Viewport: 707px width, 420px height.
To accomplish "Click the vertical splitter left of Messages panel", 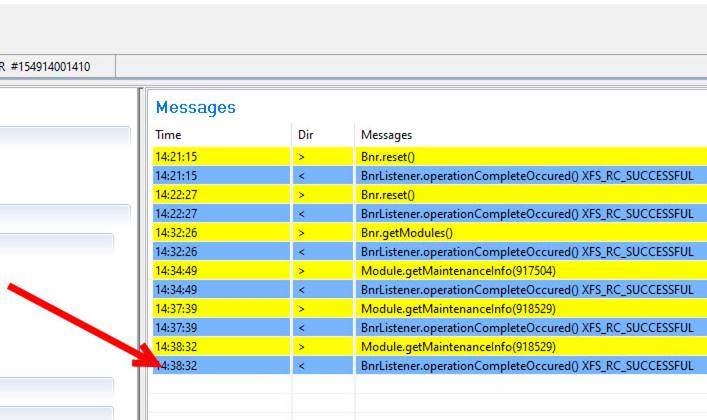I will pyautogui.click(x=140, y=250).
